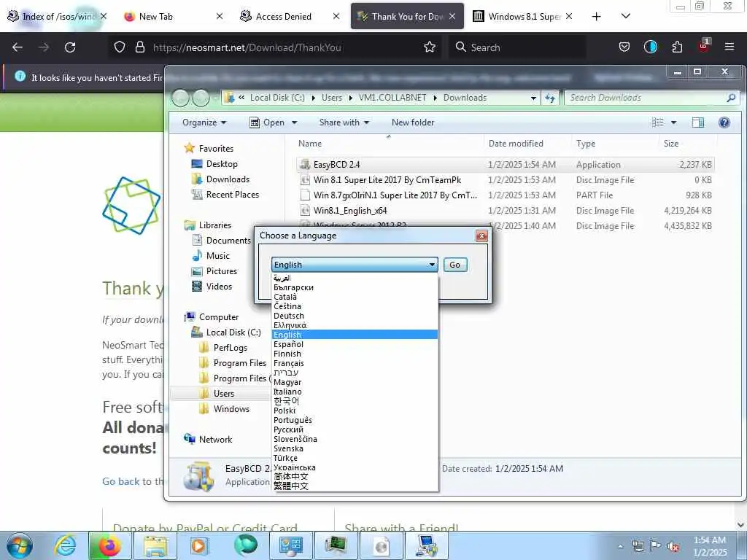Switch to Firefox in the taskbar
This screenshot has width=747, height=560.
(109, 545)
